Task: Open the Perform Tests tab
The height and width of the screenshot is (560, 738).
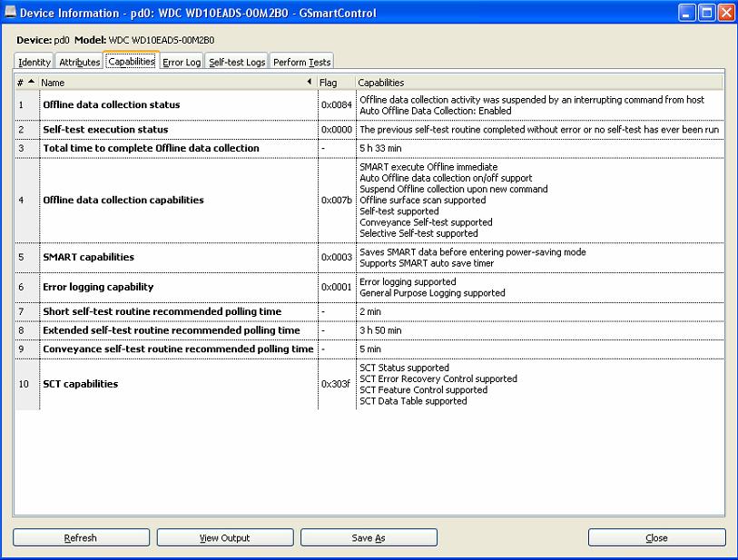Action: (301, 62)
